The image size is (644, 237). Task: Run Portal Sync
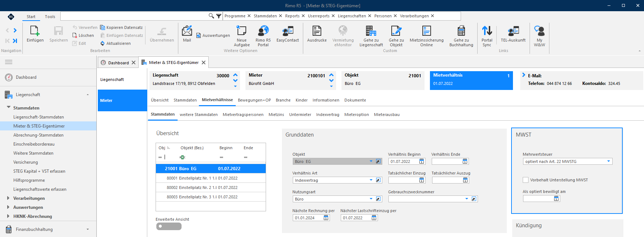[487, 36]
